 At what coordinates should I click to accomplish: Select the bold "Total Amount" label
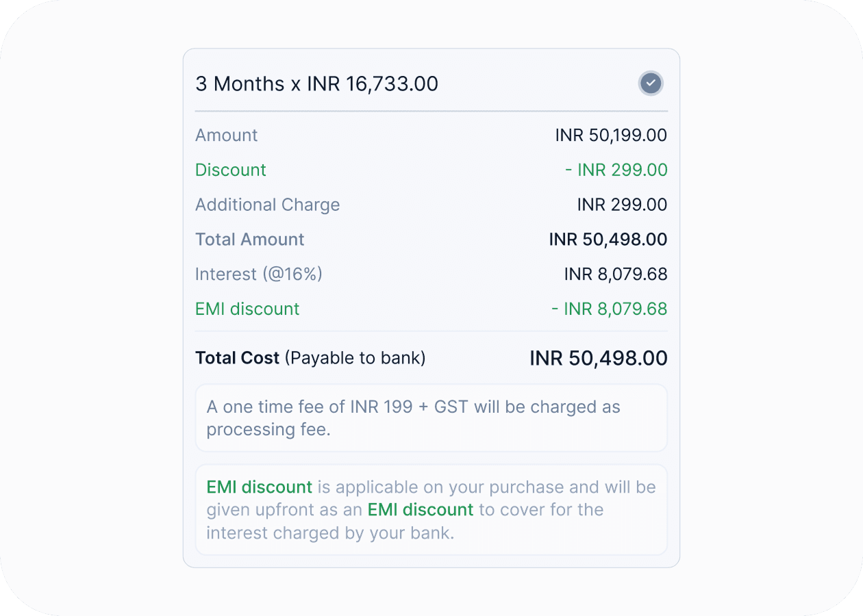(249, 240)
